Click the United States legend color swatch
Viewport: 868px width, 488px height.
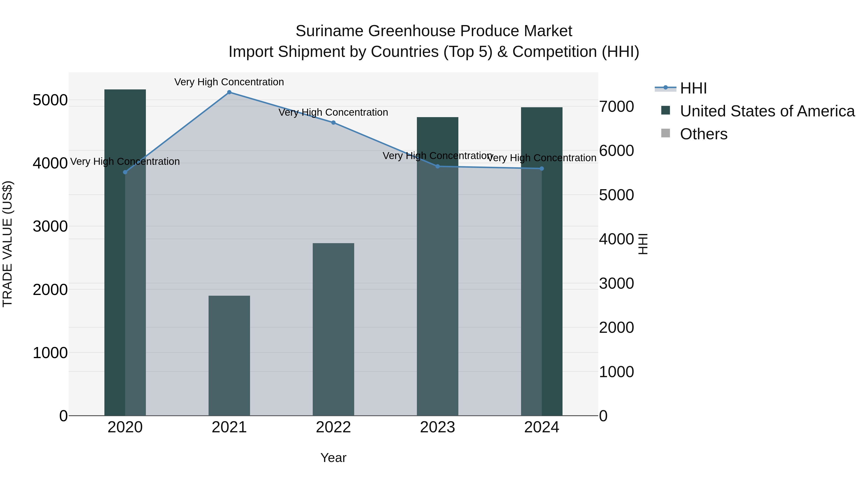665,110
